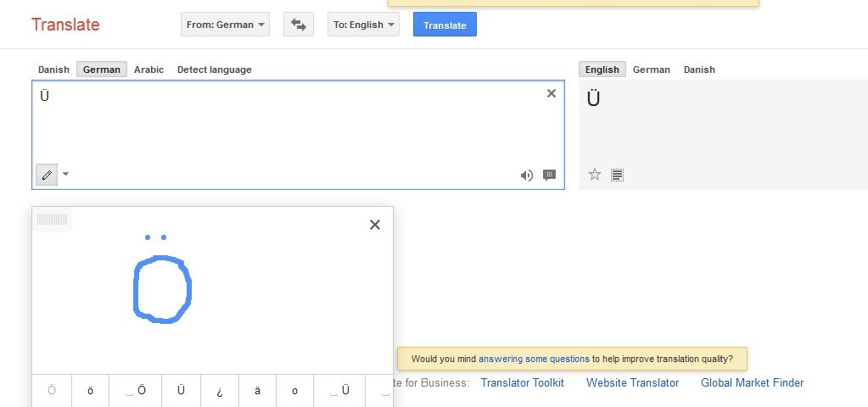Listen to the source text speaker icon

click(527, 176)
